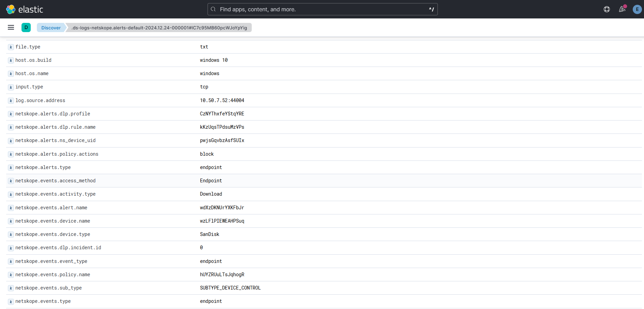Click keyword icon for netskope.alerts.policy.actions
This screenshot has height=309, width=644.
pyautogui.click(x=11, y=154)
